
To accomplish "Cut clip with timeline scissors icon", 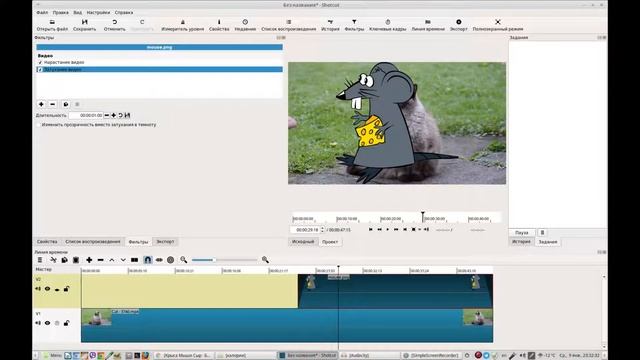I will [x=53, y=260].
